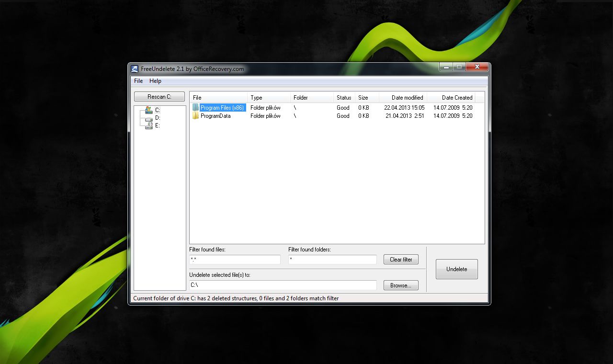
Task: Click the undelete destination path field showing C:\
Action: (x=283, y=285)
